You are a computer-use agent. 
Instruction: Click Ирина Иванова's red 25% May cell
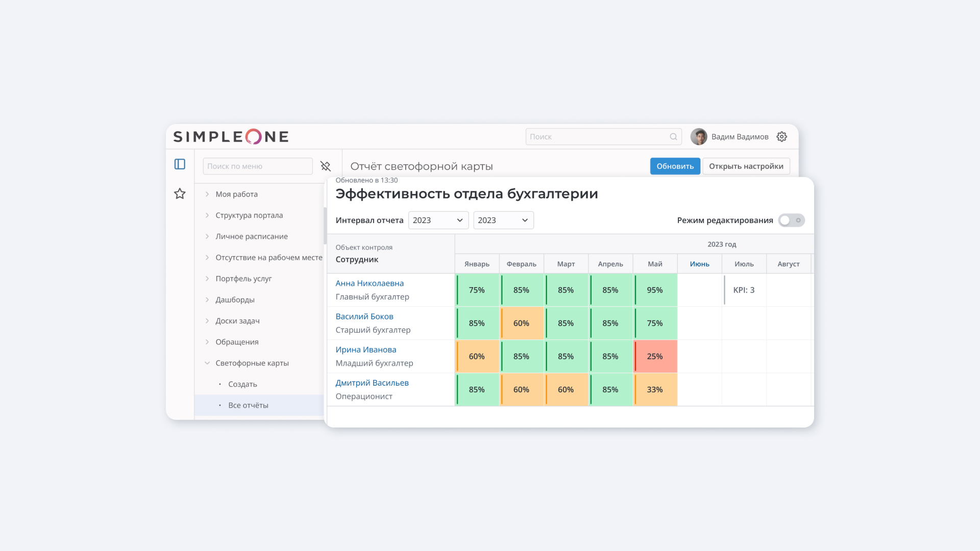(655, 356)
